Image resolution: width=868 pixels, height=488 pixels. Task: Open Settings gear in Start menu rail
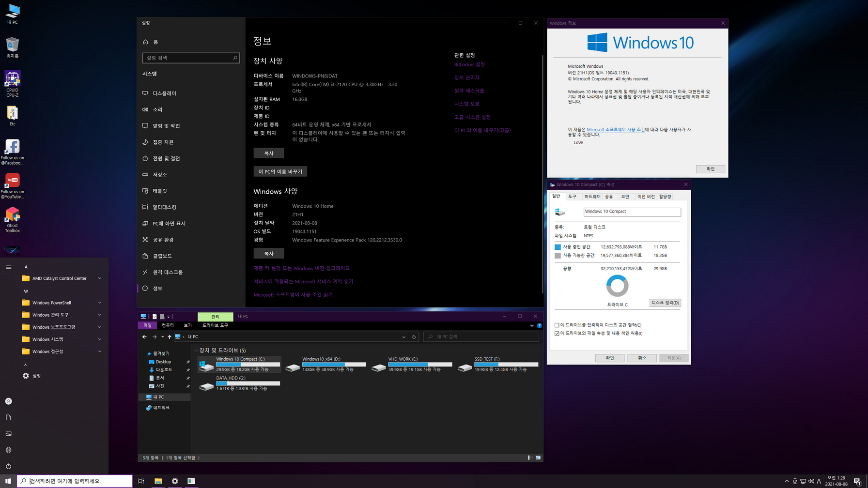[8, 450]
